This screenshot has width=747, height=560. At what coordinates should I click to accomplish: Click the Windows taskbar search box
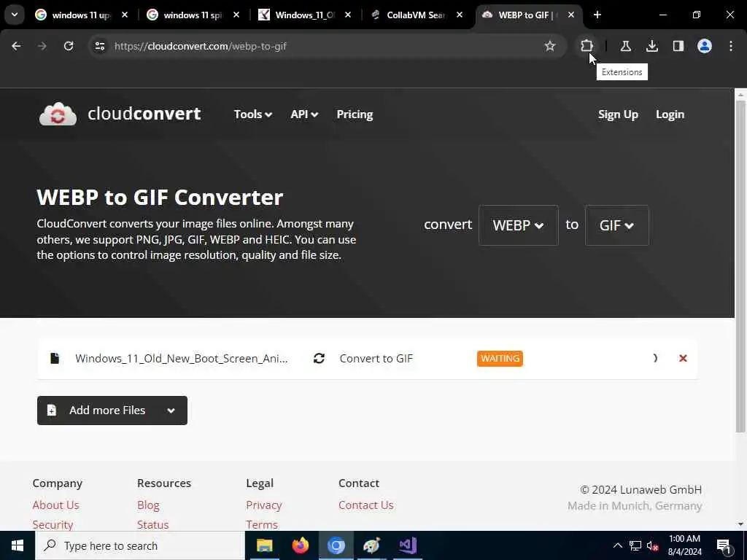[x=140, y=545]
